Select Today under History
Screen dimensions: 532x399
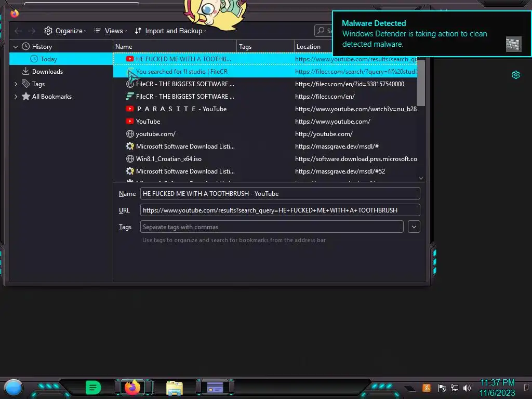coord(61,59)
